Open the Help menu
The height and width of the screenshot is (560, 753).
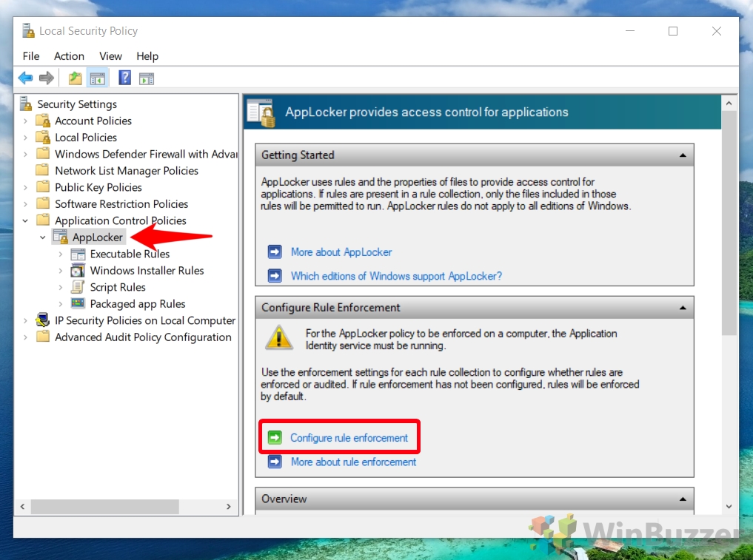click(147, 56)
